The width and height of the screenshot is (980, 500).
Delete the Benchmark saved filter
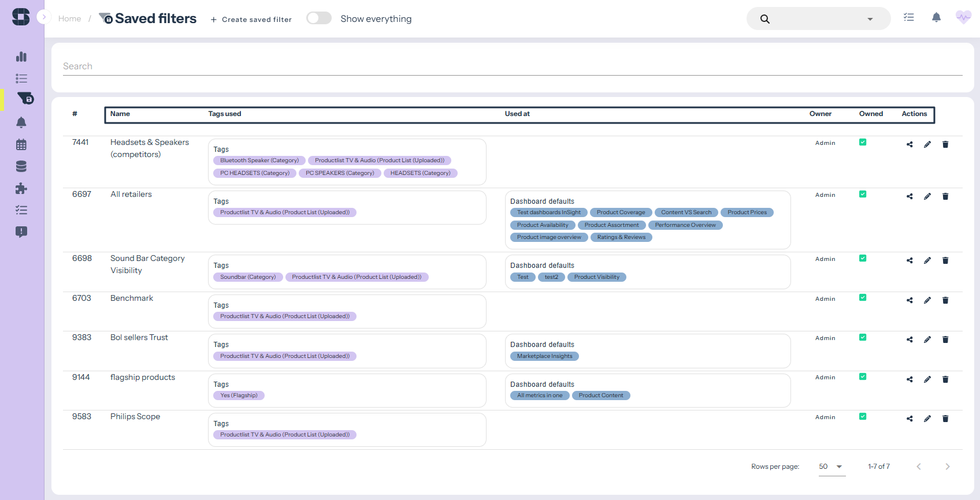pos(945,300)
